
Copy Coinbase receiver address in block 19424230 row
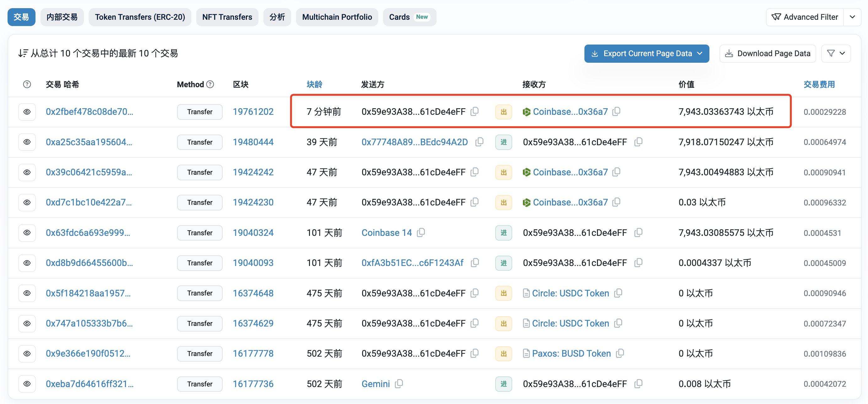616,202
